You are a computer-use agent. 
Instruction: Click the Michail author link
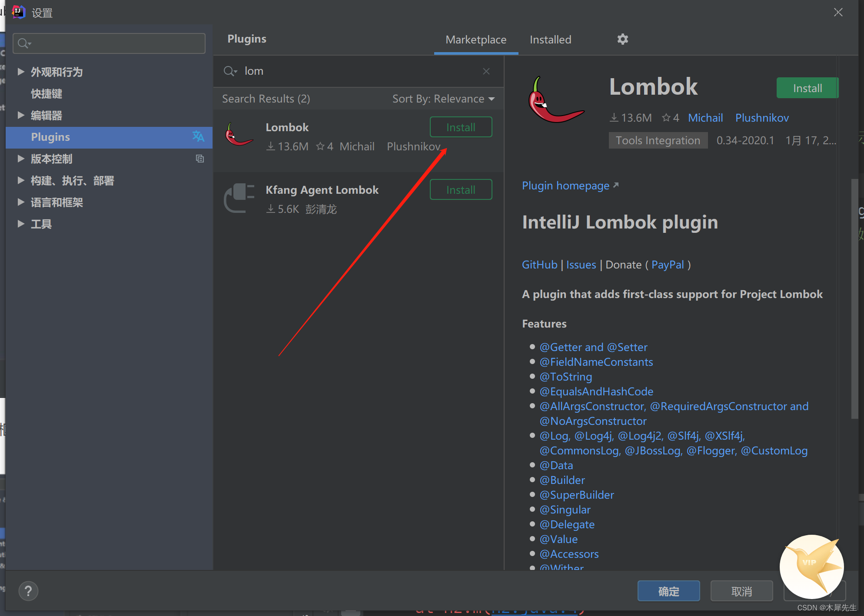pos(705,118)
